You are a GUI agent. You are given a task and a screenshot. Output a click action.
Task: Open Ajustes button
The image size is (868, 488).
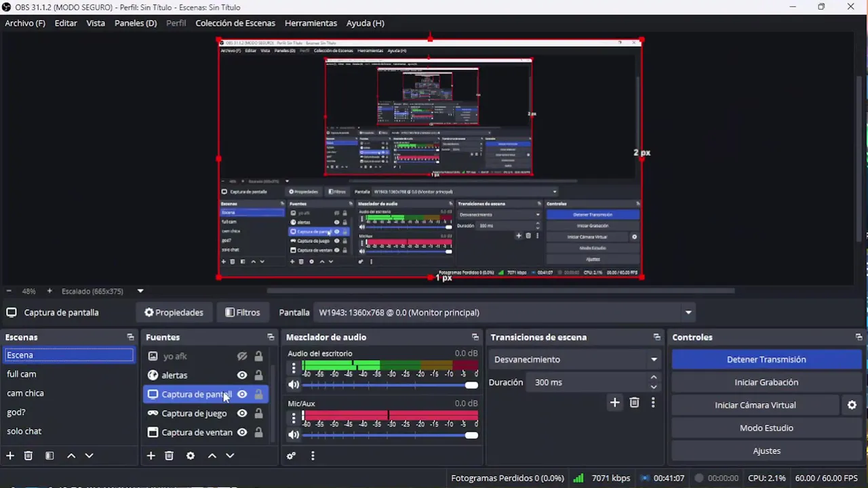pyautogui.click(x=766, y=451)
